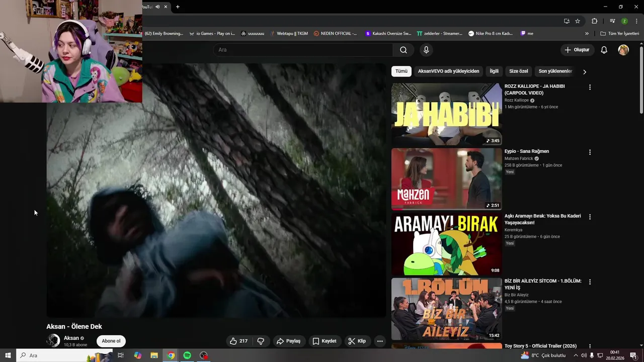Image resolution: width=644 pixels, height=362 pixels.
Task: Toggle system volume icon in tray
Action: (584, 355)
